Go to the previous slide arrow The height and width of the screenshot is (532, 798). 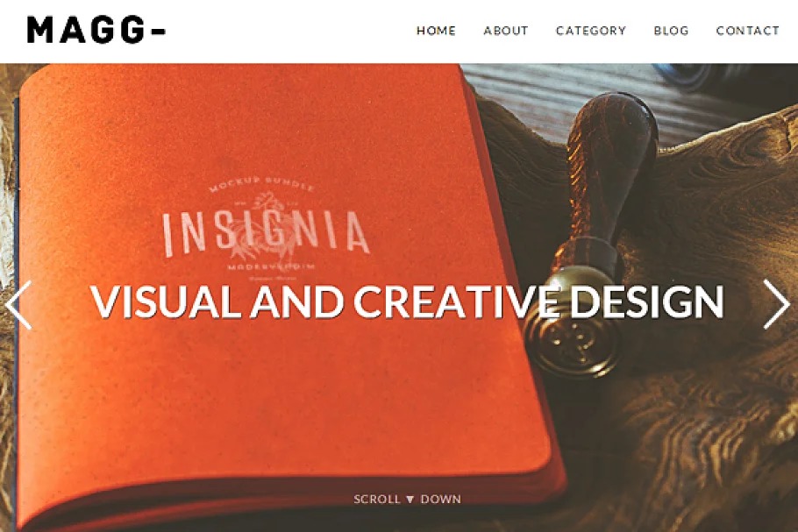[18, 305]
